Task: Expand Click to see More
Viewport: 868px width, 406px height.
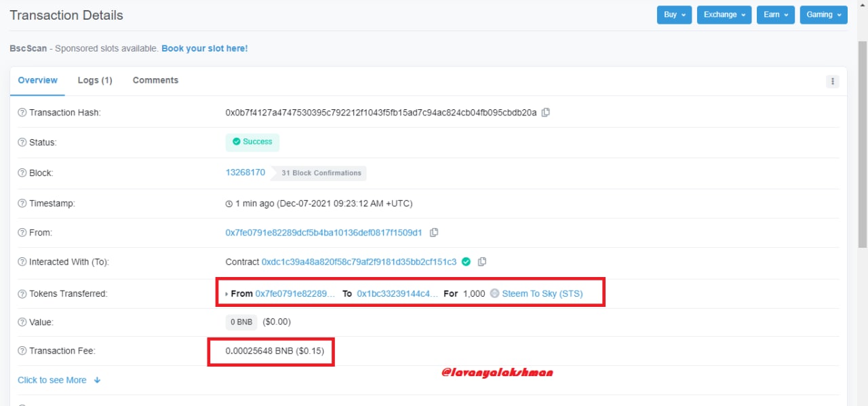Action: [x=59, y=380]
